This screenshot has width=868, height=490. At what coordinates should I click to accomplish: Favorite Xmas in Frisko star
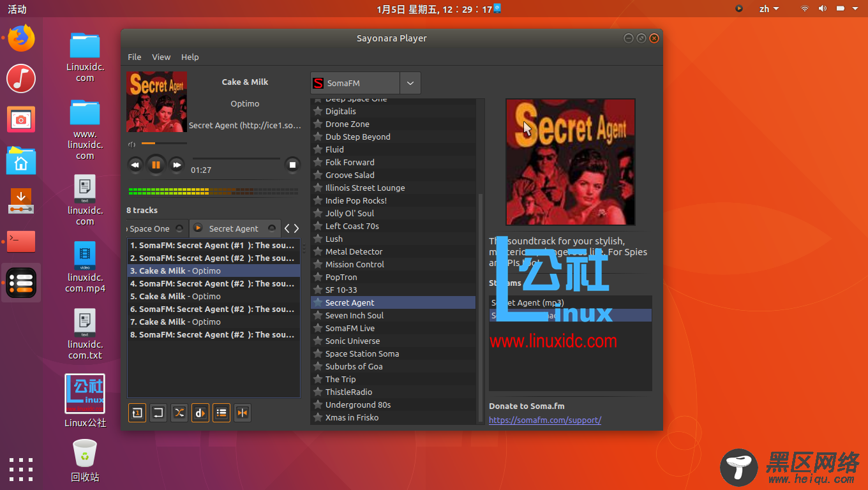click(x=318, y=417)
